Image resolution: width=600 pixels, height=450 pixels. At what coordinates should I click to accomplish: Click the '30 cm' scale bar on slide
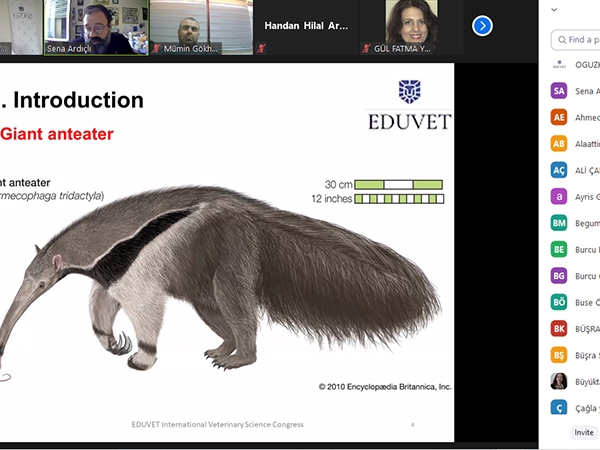point(398,184)
